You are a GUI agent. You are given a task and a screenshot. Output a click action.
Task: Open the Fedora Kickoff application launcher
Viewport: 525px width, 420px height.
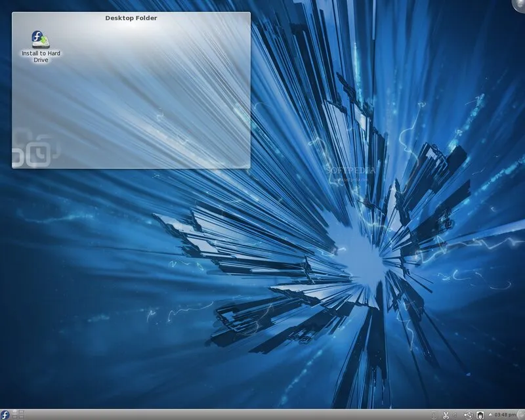coord(5,415)
